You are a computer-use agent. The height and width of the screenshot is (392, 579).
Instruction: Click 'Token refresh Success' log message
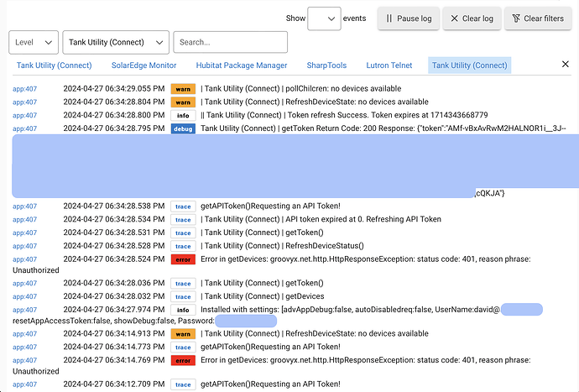(344, 115)
